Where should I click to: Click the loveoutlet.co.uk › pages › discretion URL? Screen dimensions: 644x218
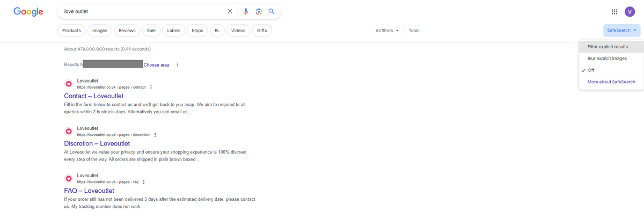click(113, 134)
